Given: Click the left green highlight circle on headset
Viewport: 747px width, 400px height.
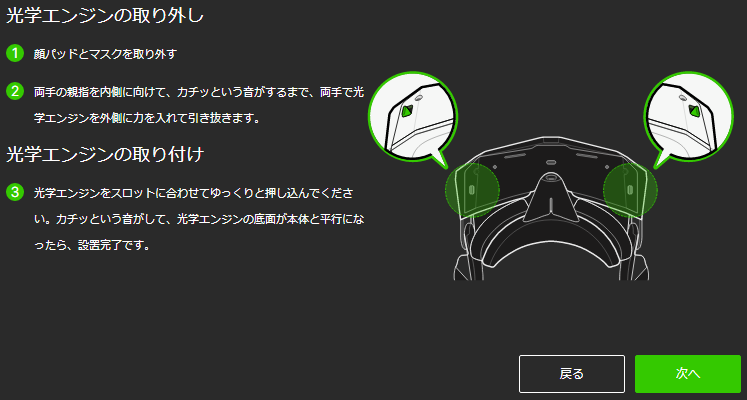Looking at the screenshot, I should tap(472, 190).
